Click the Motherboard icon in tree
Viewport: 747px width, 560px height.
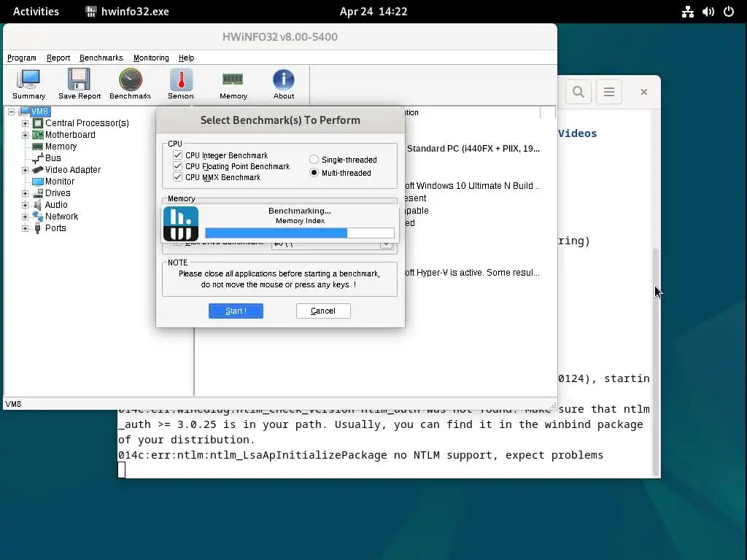(x=38, y=135)
